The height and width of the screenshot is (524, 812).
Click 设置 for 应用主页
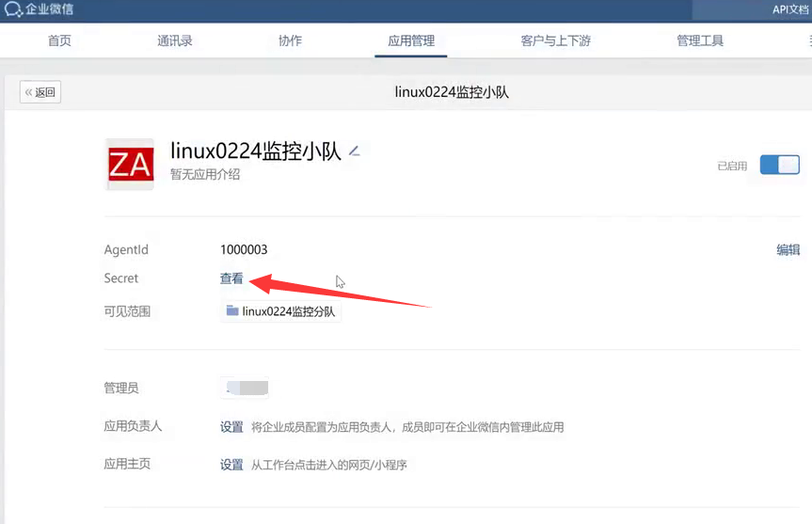tap(231, 465)
